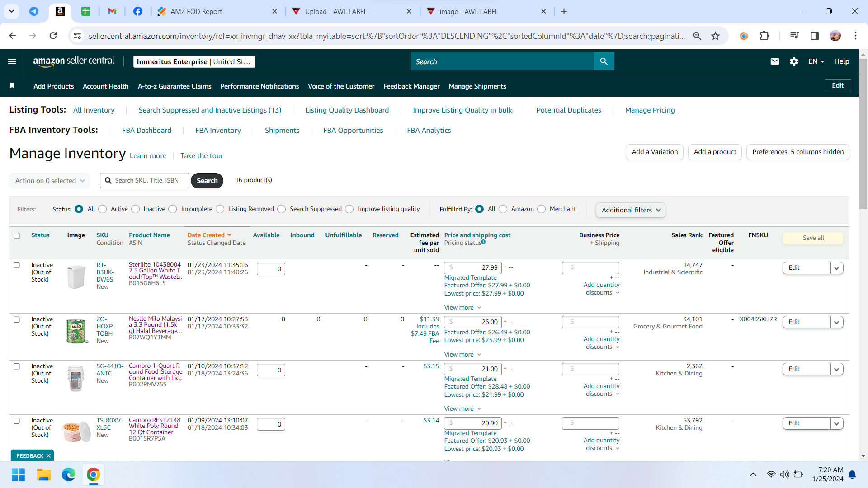Click the Add a Variation button

[x=655, y=152]
